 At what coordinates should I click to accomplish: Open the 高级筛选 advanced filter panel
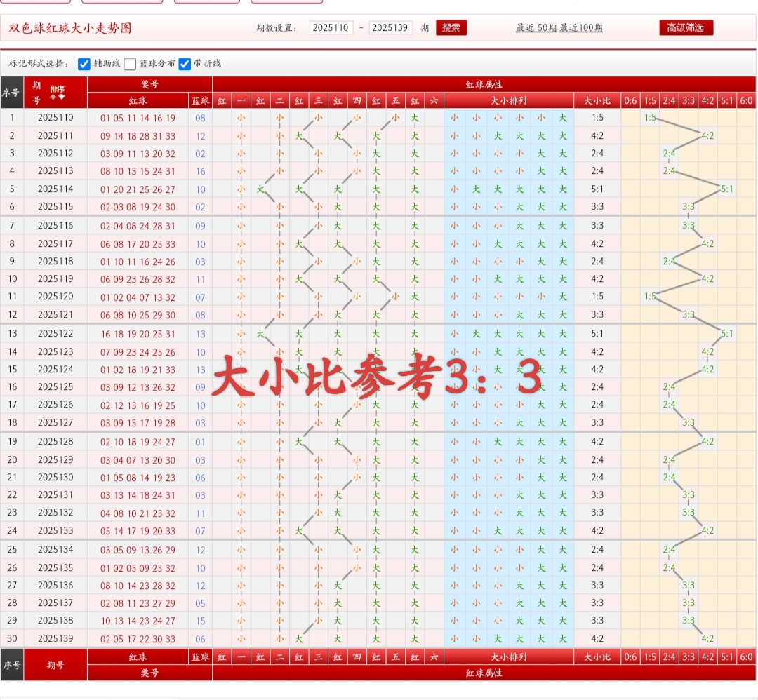685,28
